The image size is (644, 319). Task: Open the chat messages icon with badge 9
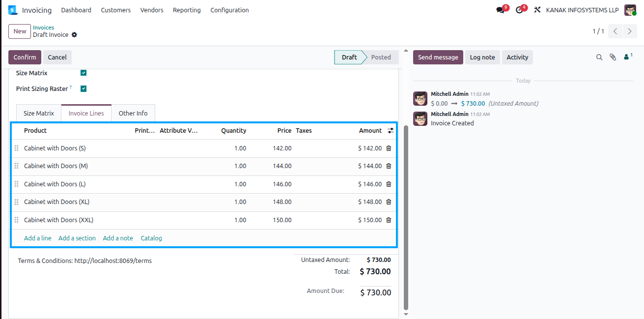click(501, 10)
